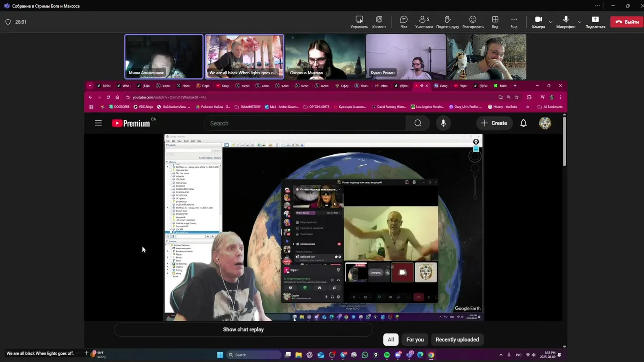Raise hand with Поднять руку button
Image resolution: width=644 pixels, height=362 pixels.
click(x=447, y=22)
